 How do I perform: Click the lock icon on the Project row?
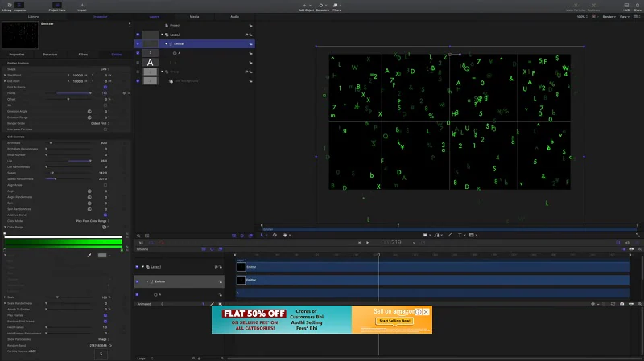pos(251,26)
